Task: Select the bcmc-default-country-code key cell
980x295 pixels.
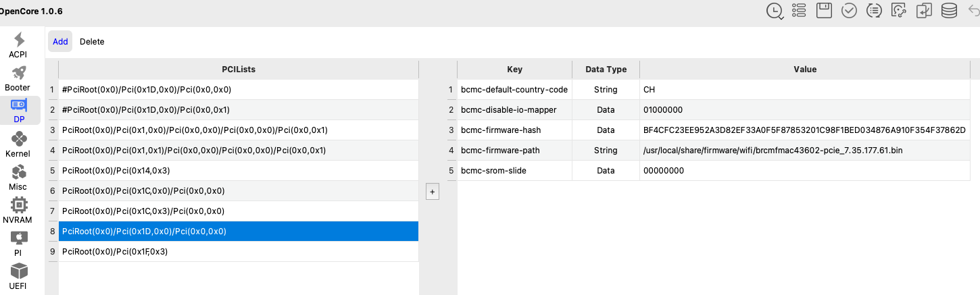Action: tap(514, 90)
